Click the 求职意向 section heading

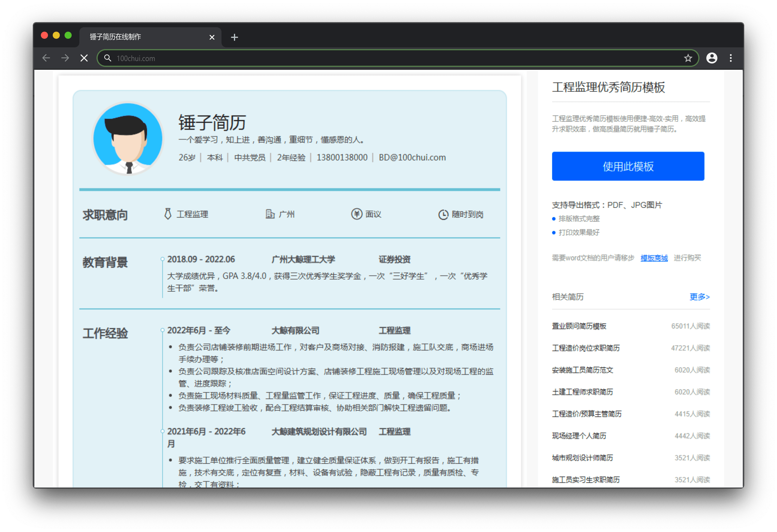[105, 215]
